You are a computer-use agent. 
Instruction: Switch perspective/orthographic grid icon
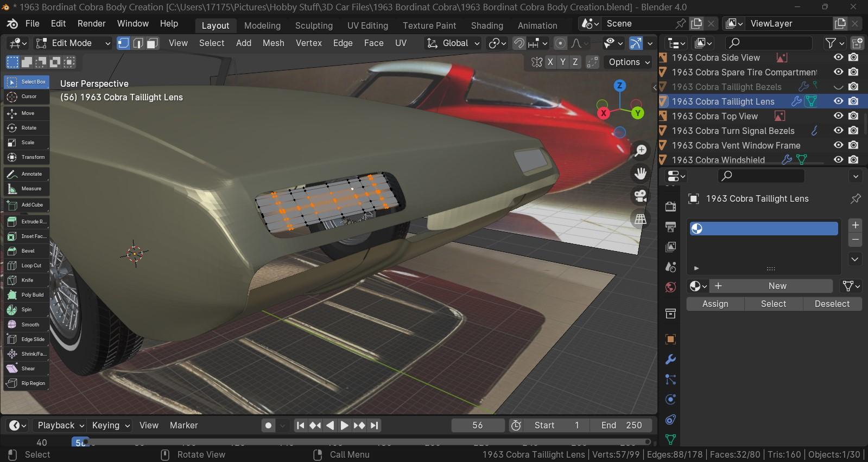(x=641, y=219)
